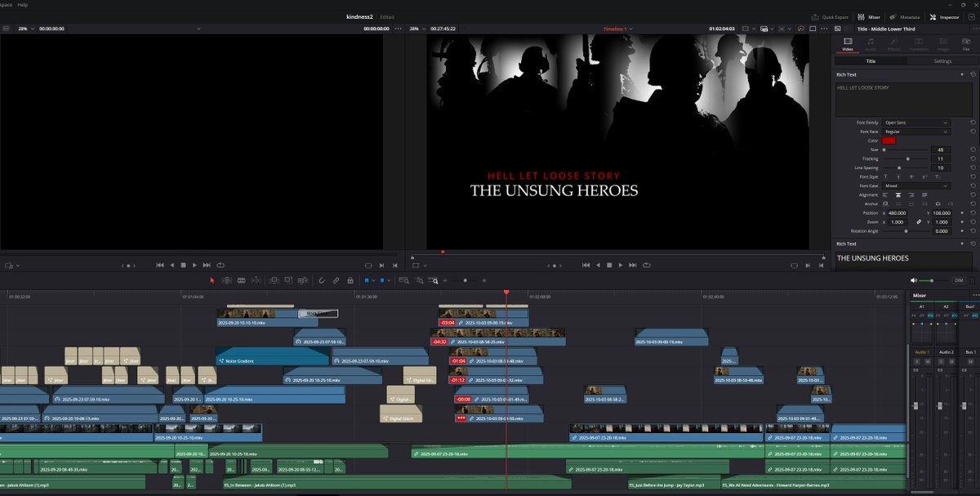
Task: Toggle the Zoom link chain icon
Action: click(x=919, y=222)
